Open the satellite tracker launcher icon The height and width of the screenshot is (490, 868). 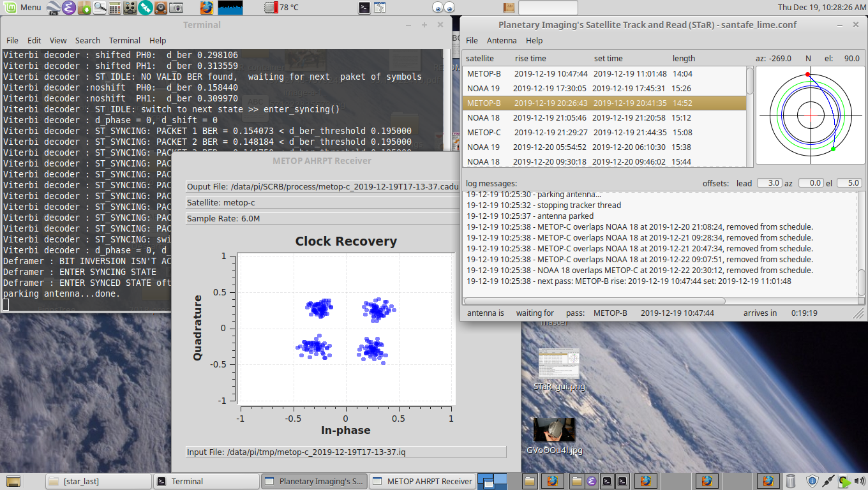click(x=146, y=8)
